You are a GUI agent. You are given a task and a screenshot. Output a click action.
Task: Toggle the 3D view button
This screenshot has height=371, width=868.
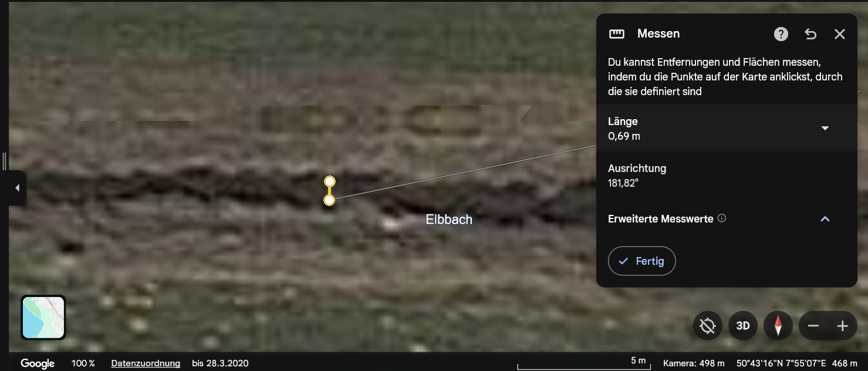(743, 325)
